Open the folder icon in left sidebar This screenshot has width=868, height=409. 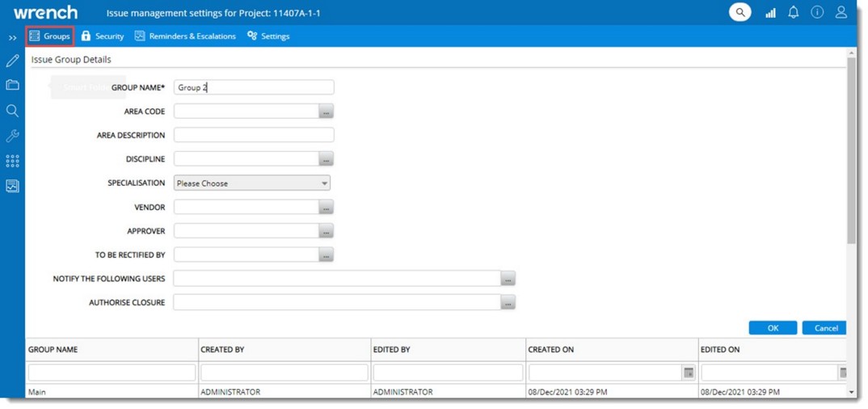(12, 85)
